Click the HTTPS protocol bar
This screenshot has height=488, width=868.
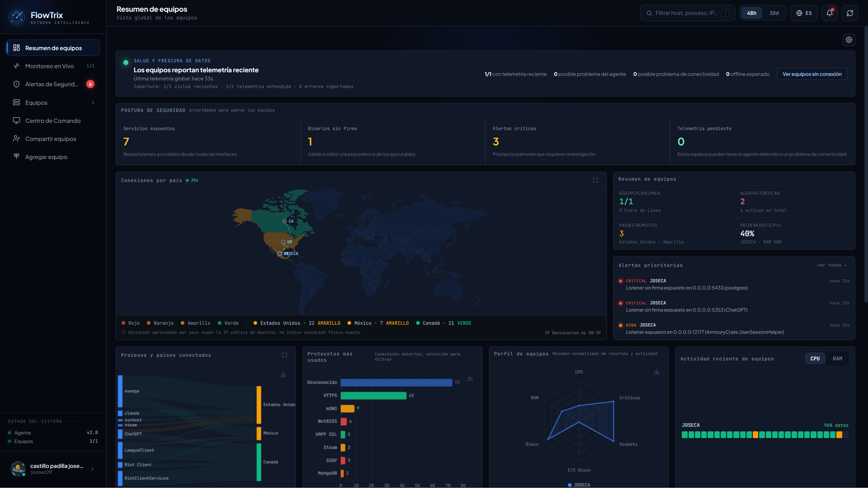click(x=373, y=395)
